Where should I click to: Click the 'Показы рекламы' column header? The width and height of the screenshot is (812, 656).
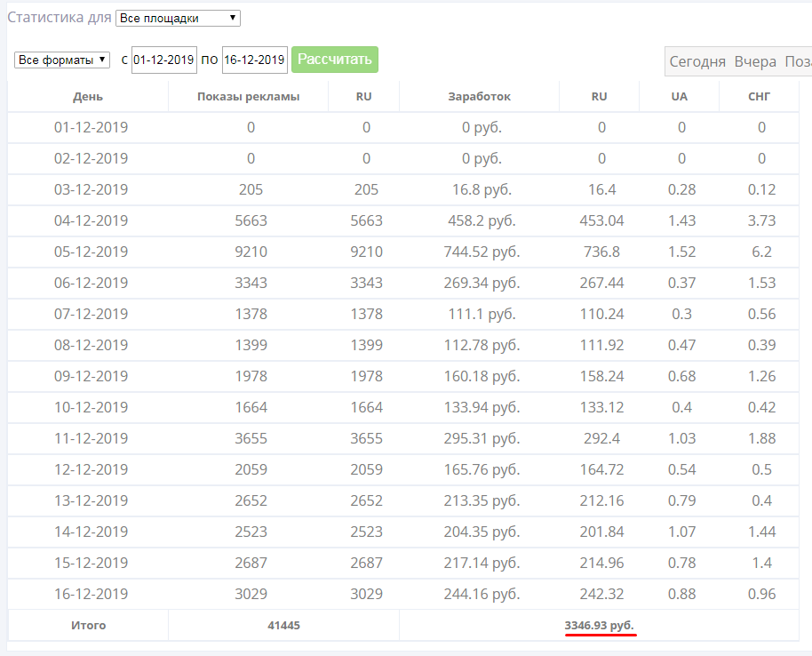249,96
